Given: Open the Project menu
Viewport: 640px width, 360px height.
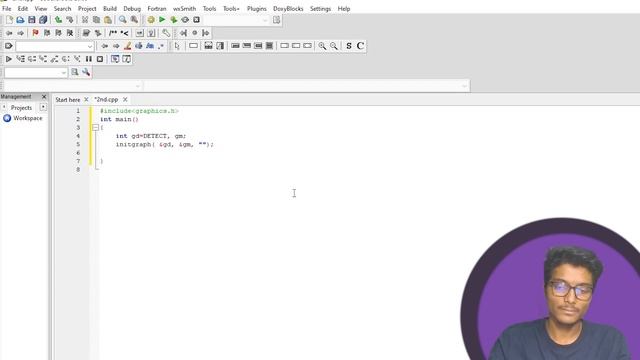Looking at the screenshot, I should click(87, 9).
